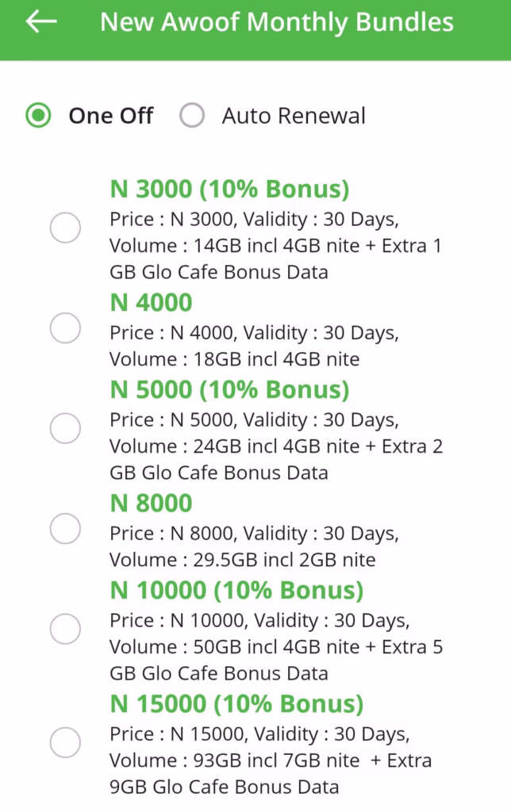511x812 pixels.
Task: Click the Auto Renewal label text
Action: 294,116
